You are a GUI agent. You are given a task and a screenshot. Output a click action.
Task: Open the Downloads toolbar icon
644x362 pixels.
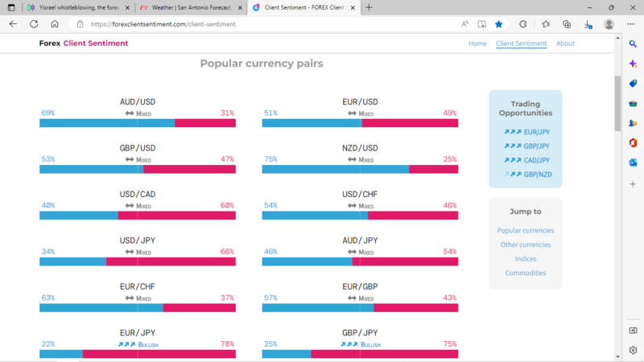click(588, 24)
